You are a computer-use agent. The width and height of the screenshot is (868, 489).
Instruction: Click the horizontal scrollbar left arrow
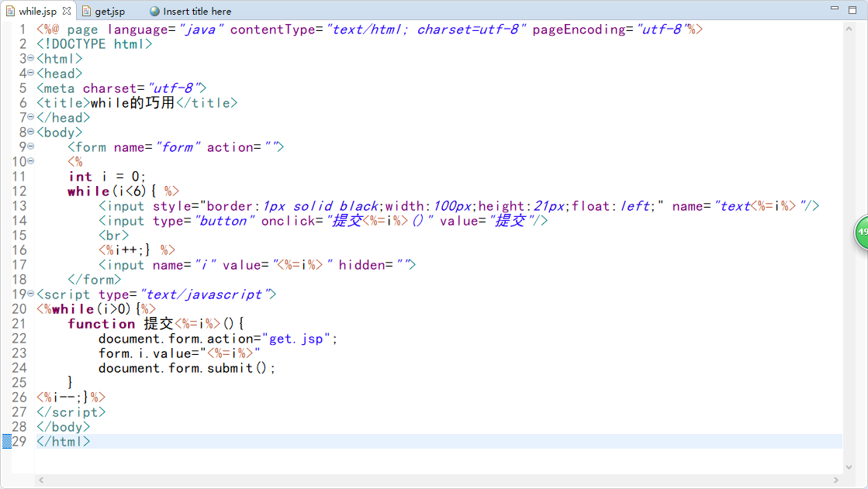41,480
